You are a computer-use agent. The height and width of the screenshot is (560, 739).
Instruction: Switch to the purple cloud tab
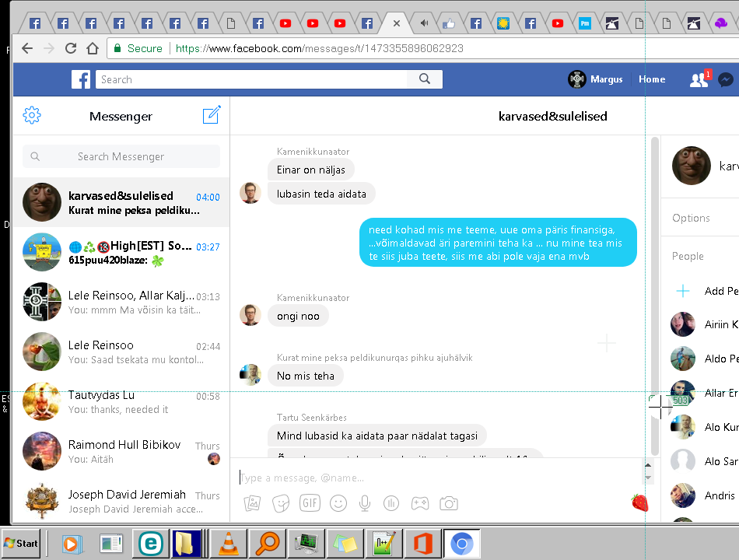720,23
